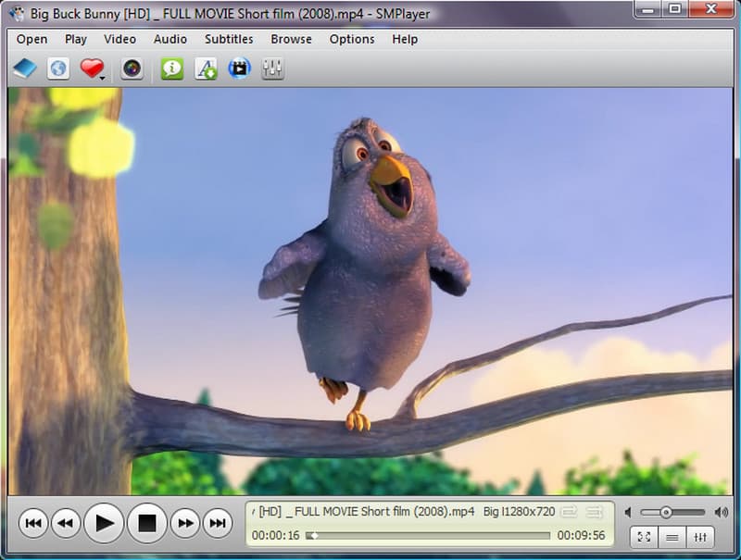The image size is (741, 560).
Task: Click the total duration 00:09:56
Action: click(x=581, y=535)
